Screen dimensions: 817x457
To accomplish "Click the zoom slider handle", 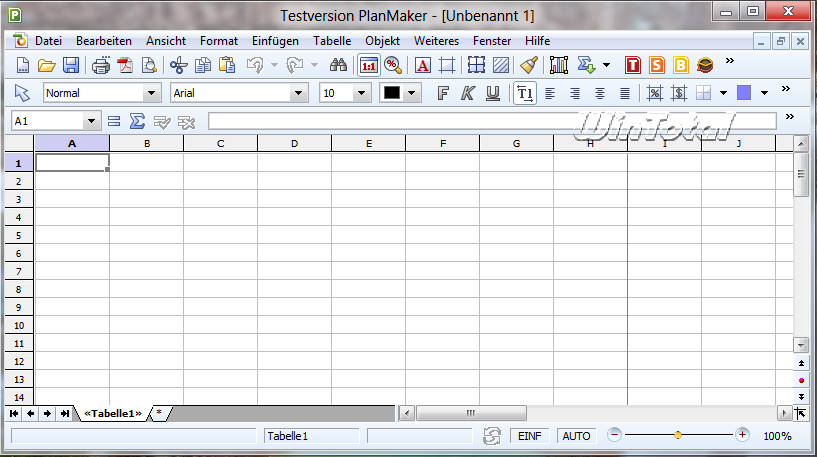I will tap(678, 435).
